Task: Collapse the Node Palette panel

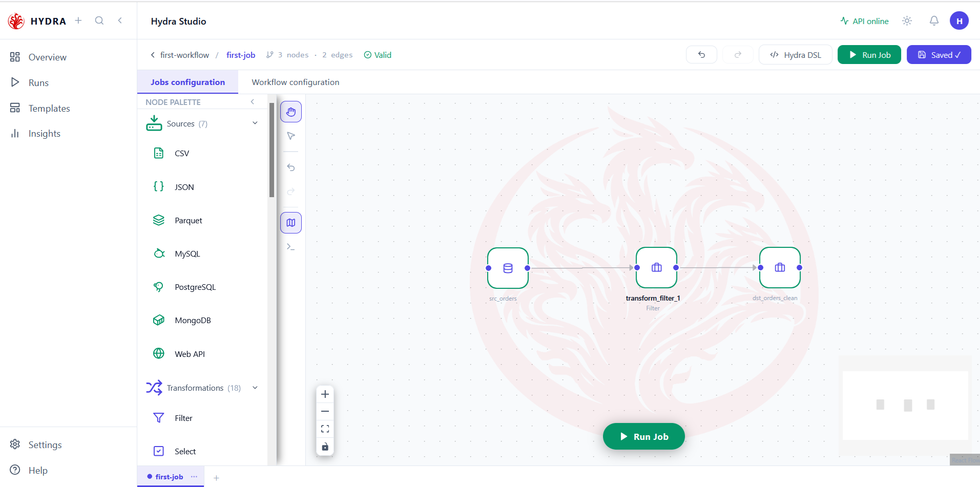Action: pos(253,102)
